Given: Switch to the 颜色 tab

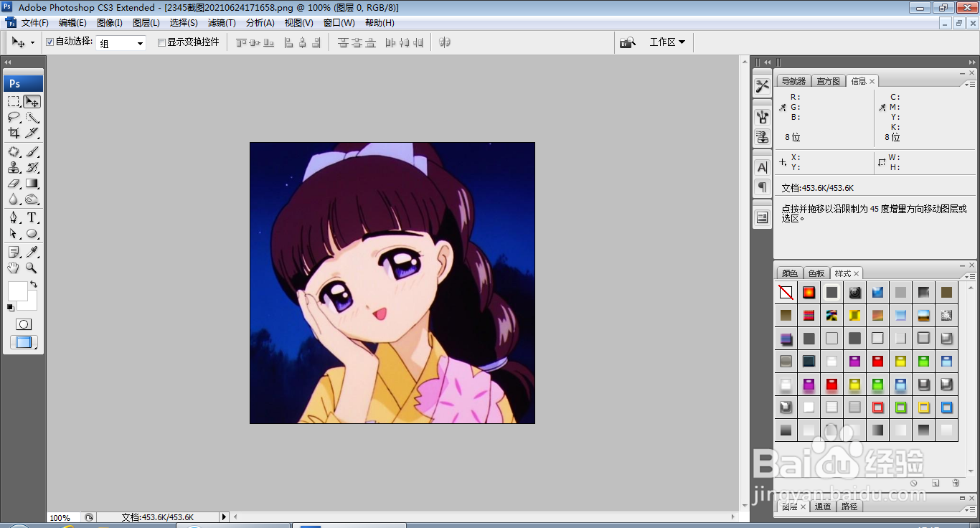Looking at the screenshot, I should (x=790, y=273).
